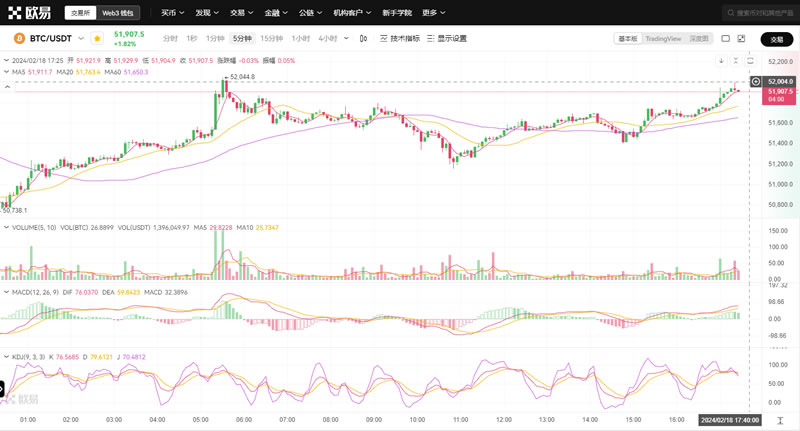Expand more timeframes dropdown arrow
Image resolution: width=800 pixels, height=431 pixels.
coord(346,38)
